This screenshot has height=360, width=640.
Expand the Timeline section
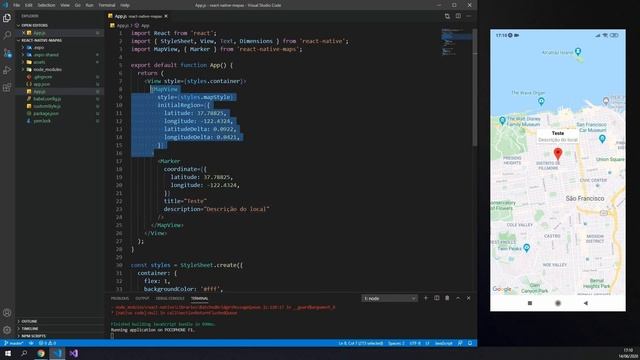(29, 329)
